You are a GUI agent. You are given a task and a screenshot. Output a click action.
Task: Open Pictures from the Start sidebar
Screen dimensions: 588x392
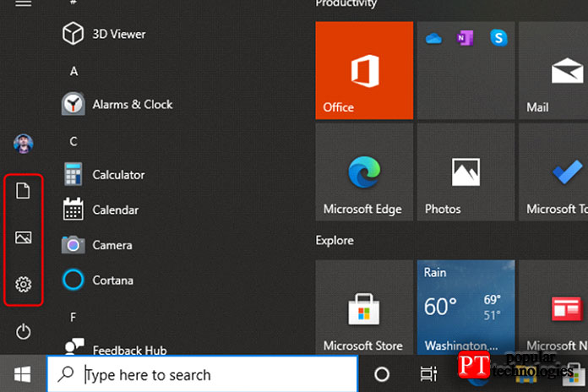point(24,237)
